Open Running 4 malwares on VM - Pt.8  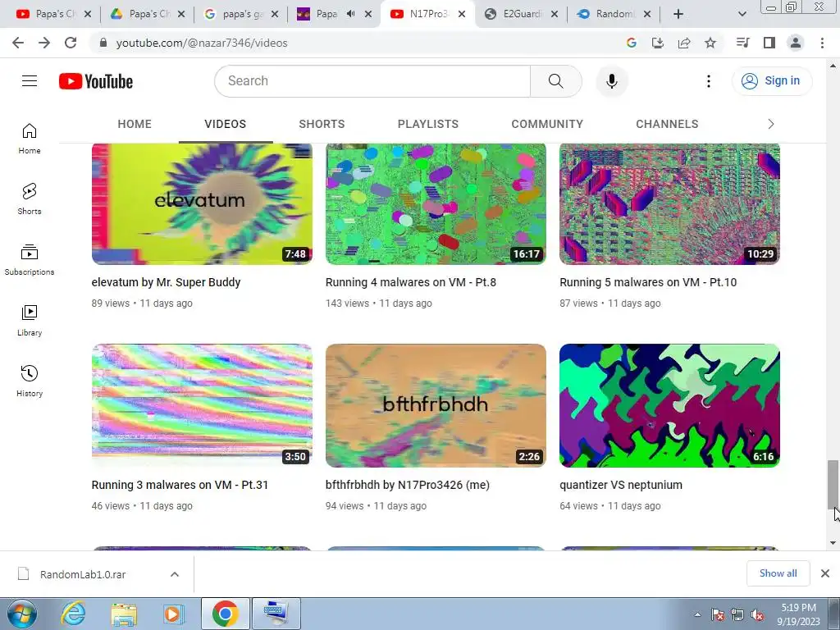(x=411, y=282)
